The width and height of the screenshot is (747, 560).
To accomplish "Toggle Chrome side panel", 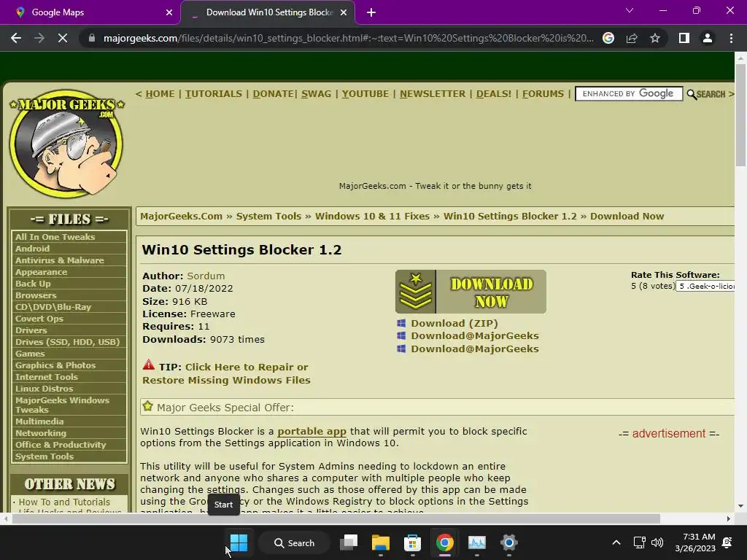I will pos(684,38).
